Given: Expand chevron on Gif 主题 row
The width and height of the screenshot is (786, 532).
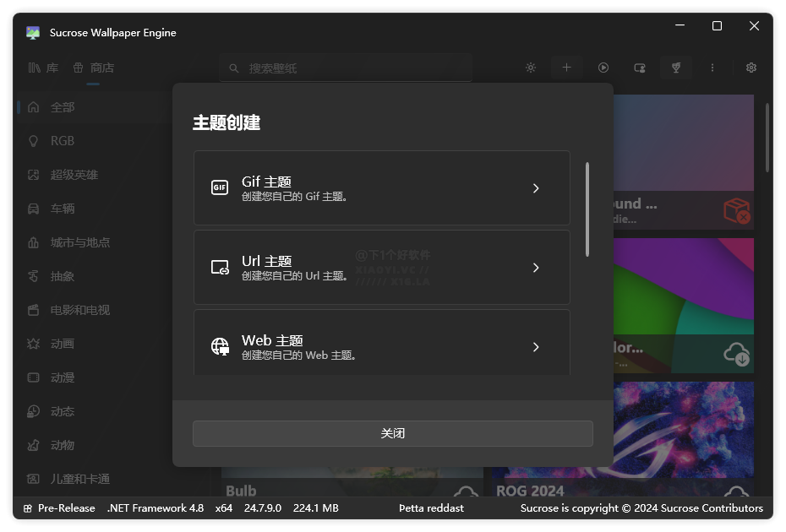Looking at the screenshot, I should pos(536,188).
